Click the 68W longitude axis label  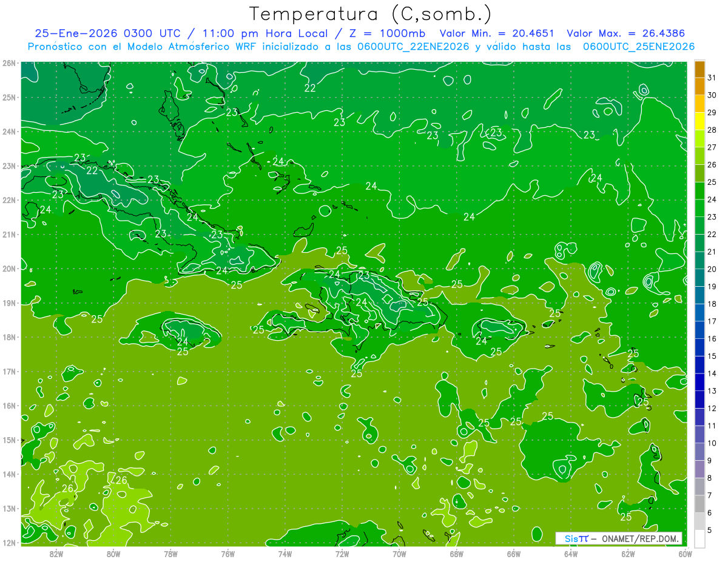(456, 554)
